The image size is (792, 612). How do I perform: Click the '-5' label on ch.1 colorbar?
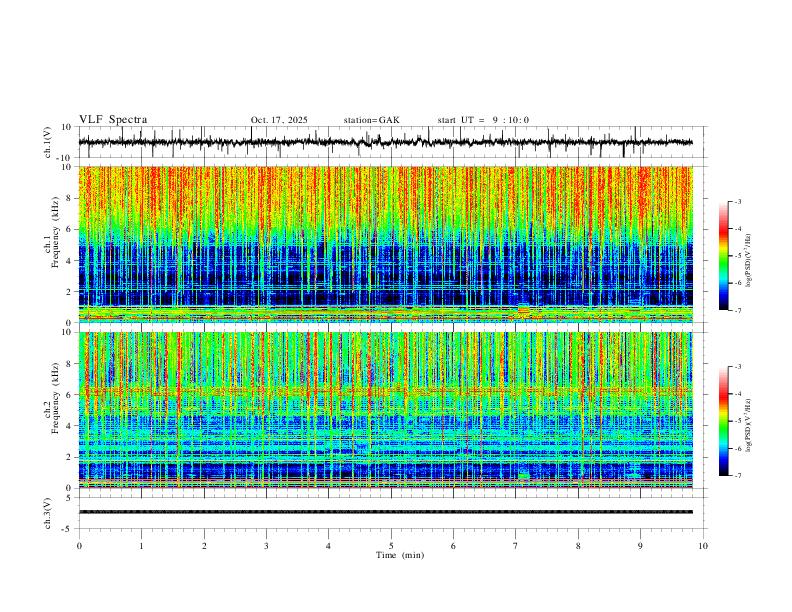click(x=738, y=256)
